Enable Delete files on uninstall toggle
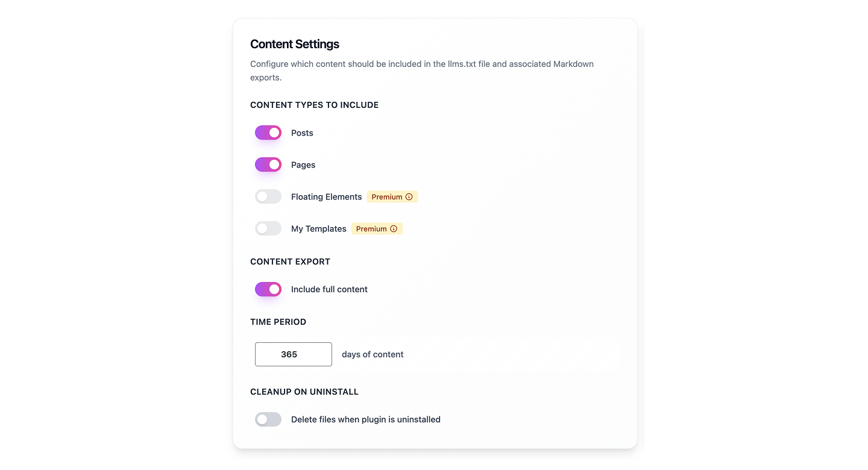The width and height of the screenshot is (868, 470). point(268,419)
